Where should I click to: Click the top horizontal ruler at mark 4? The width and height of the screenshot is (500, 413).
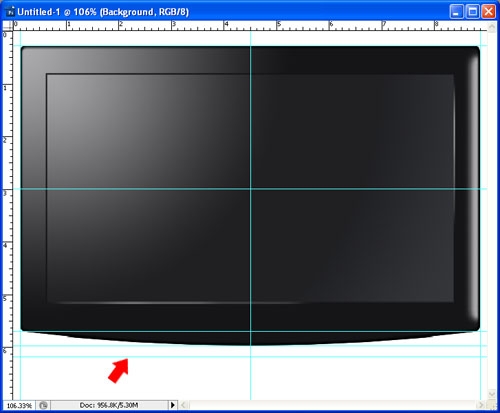pos(226,26)
